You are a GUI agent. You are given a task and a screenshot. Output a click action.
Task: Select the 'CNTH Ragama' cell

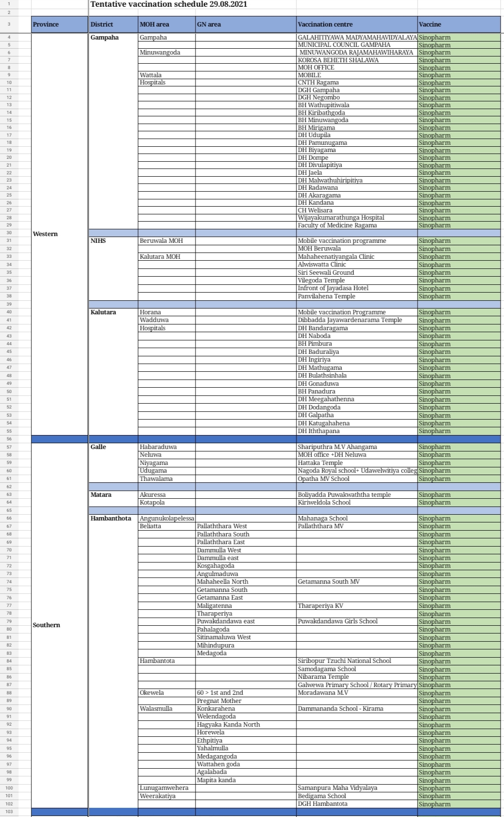click(357, 83)
